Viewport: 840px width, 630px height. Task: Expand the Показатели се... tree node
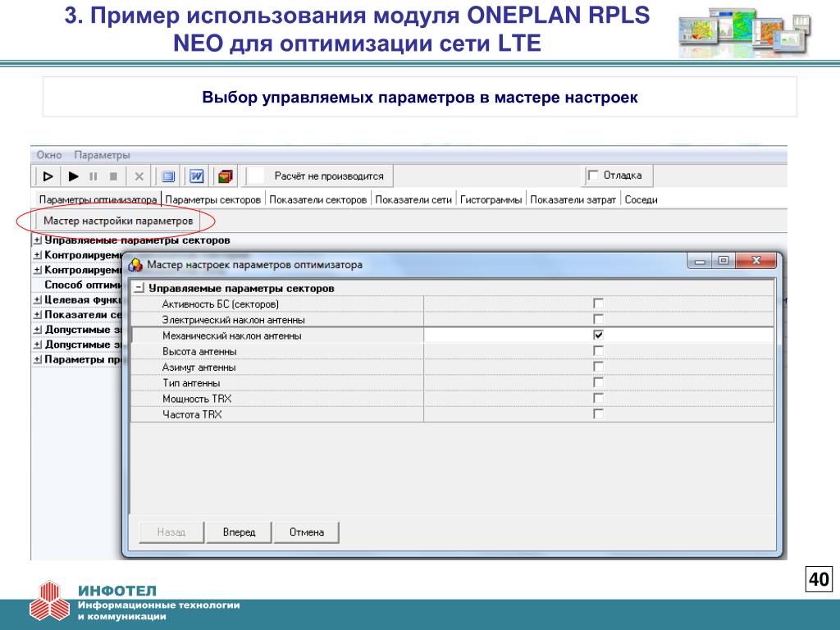(x=38, y=314)
